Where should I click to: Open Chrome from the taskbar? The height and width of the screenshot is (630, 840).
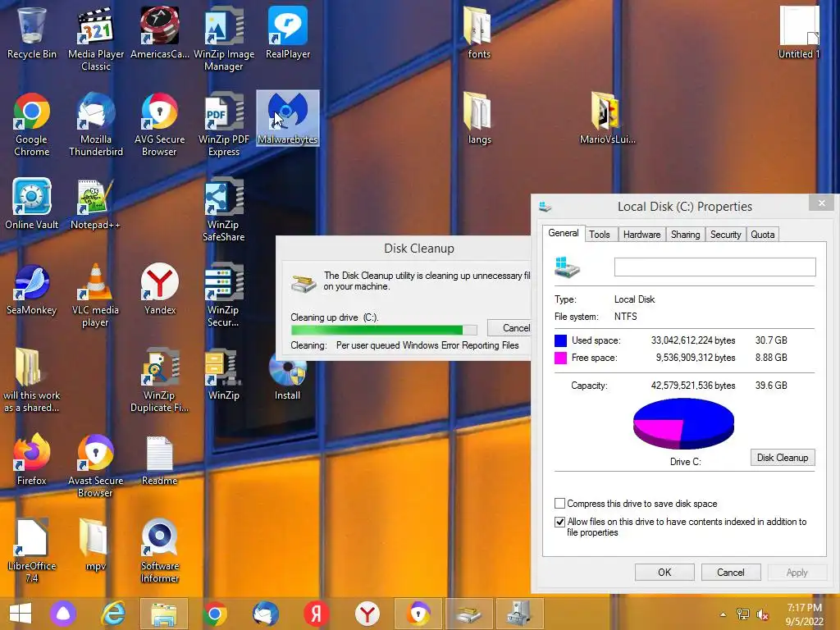[215, 614]
